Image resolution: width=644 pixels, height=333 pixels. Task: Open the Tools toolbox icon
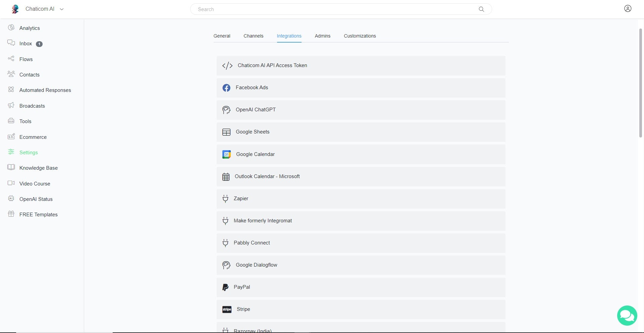pyautogui.click(x=11, y=121)
